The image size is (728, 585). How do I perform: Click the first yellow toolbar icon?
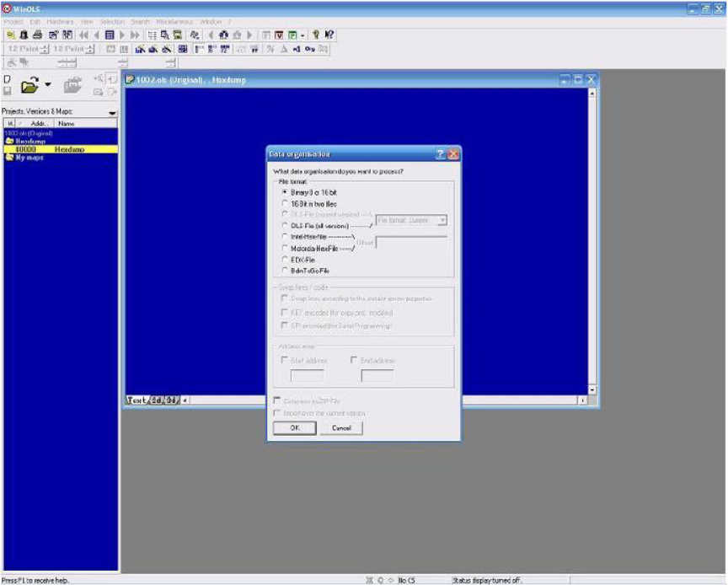click(11, 35)
